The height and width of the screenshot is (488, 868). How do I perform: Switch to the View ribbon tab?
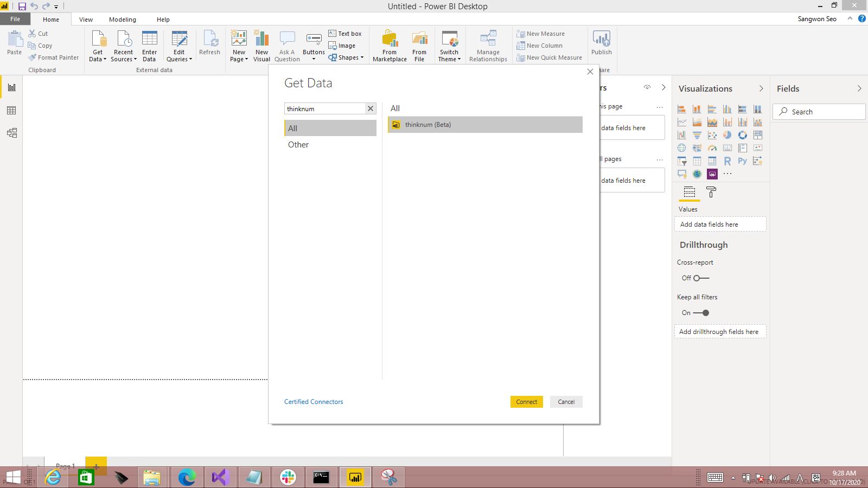click(x=86, y=20)
